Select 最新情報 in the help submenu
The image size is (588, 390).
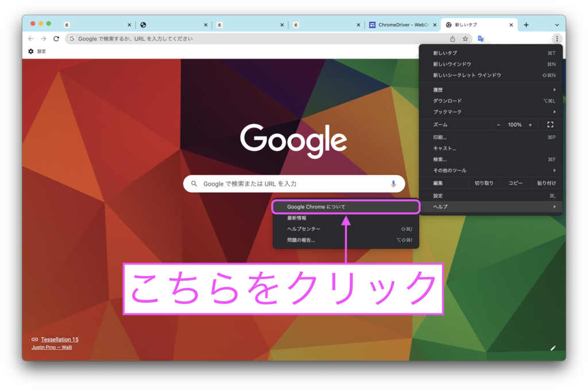coord(346,218)
